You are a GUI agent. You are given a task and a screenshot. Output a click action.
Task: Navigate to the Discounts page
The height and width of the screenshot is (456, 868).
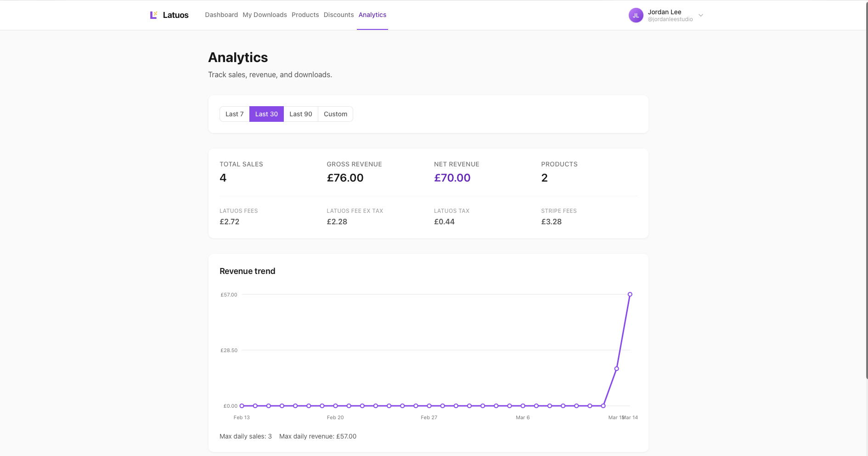(338, 15)
